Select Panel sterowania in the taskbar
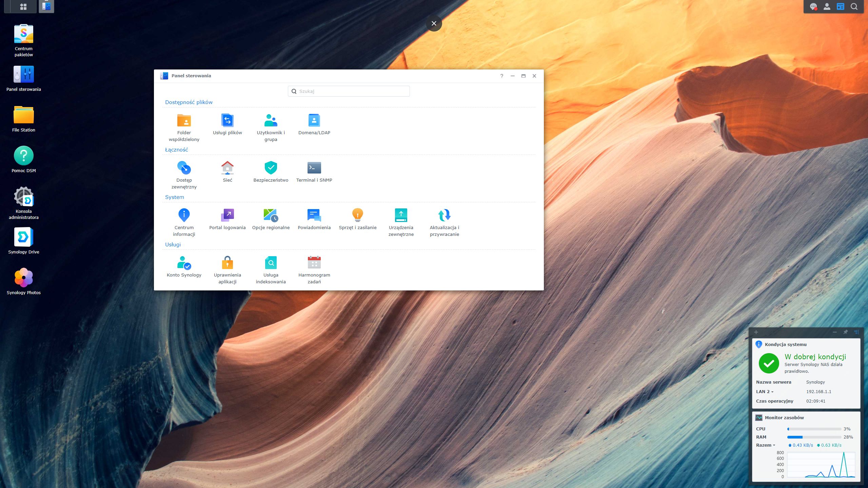The width and height of the screenshot is (868, 488). [x=46, y=6]
